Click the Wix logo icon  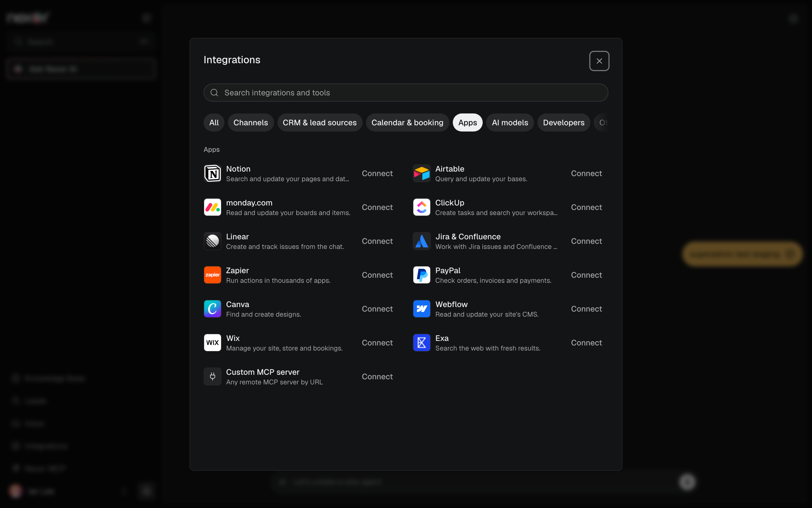coord(212,343)
